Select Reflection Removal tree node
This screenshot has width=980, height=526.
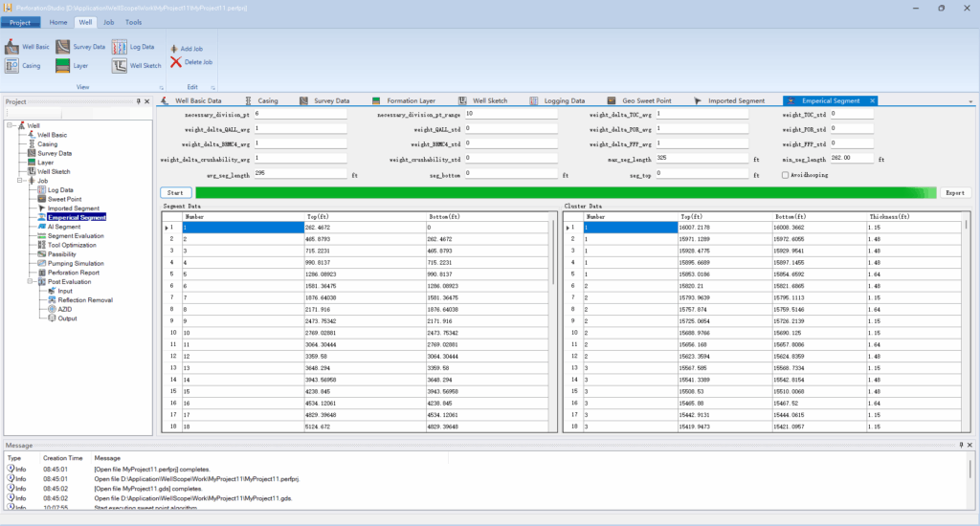(x=85, y=300)
